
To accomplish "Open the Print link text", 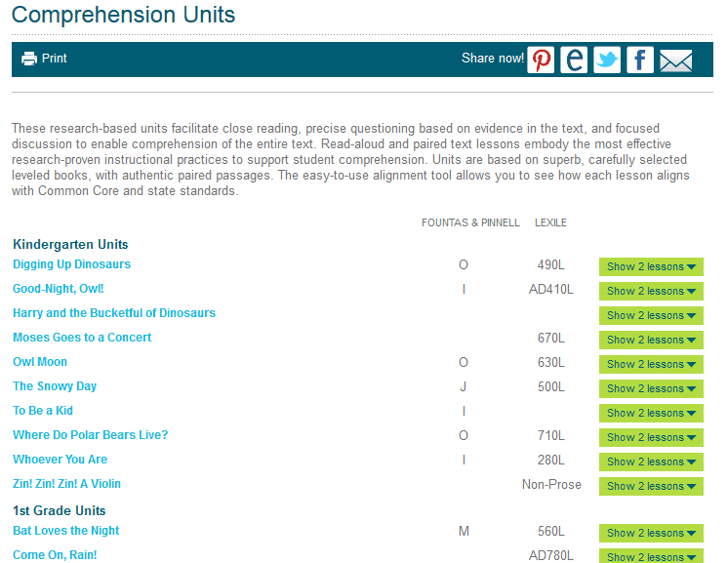I will pyautogui.click(x=55, y=59).
